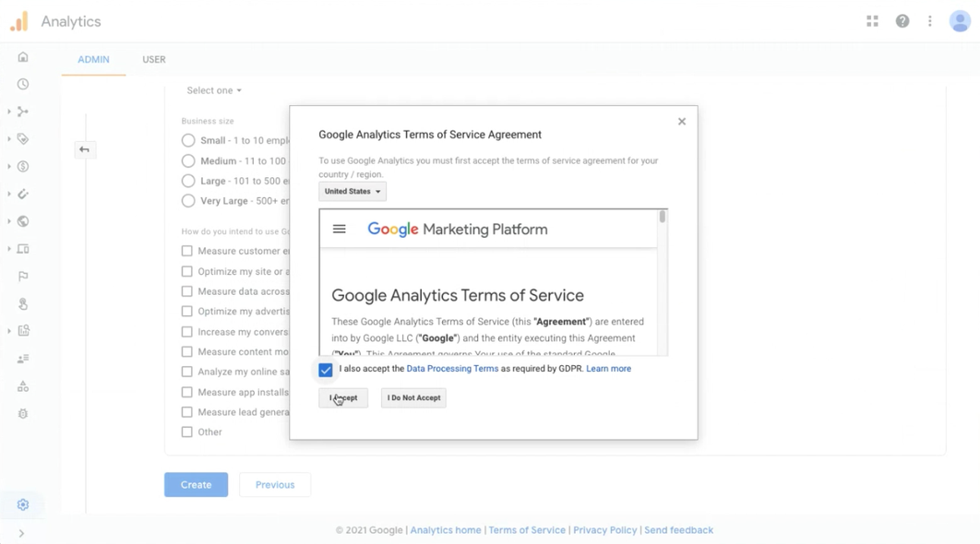Open the Help question mark icon

pos(902,21)
